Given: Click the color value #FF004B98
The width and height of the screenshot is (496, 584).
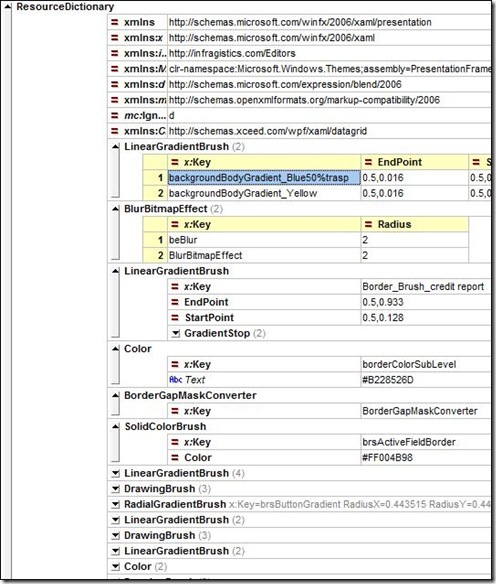Looking at the screenshot, I should (x=388, y=458).
